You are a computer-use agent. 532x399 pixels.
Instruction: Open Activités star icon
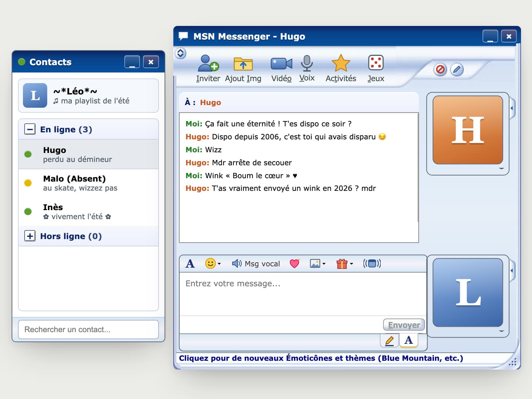pos(341,63)
